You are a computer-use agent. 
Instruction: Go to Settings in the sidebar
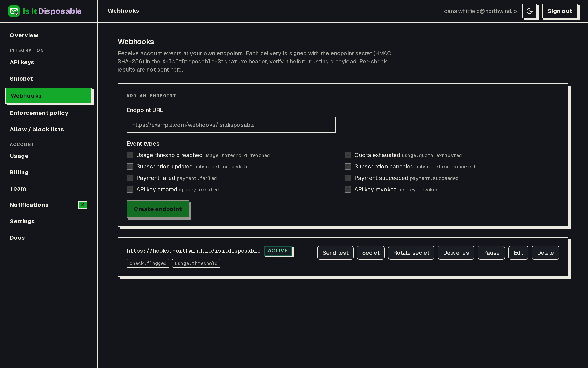point(48,221)
